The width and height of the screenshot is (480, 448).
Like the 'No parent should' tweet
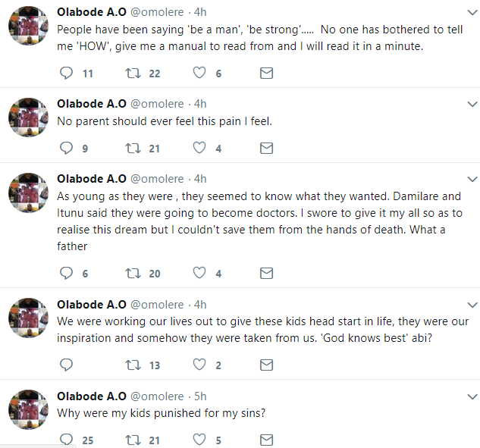pyautogui.click(x=199, y=149)
